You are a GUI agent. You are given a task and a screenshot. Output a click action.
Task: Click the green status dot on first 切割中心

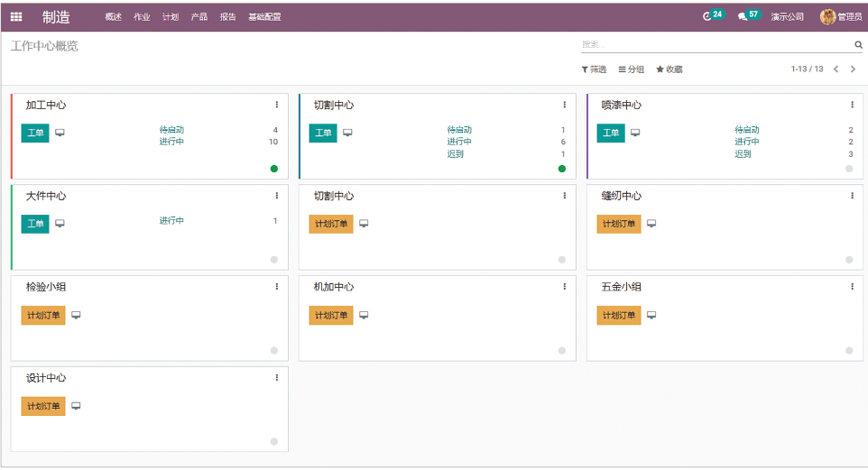coord(561,169)
